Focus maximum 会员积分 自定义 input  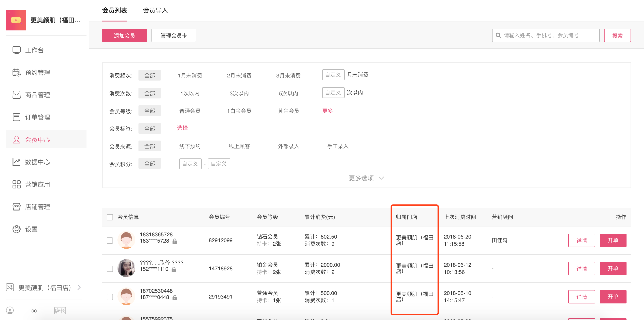click(x=219, y=164)
